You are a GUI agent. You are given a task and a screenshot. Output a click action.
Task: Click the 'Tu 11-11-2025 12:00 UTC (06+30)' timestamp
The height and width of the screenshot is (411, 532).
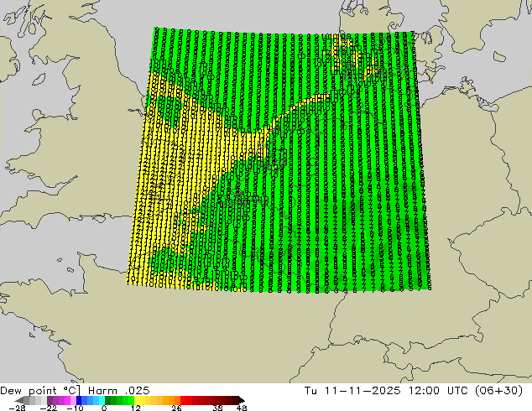[x=414, y=391]
